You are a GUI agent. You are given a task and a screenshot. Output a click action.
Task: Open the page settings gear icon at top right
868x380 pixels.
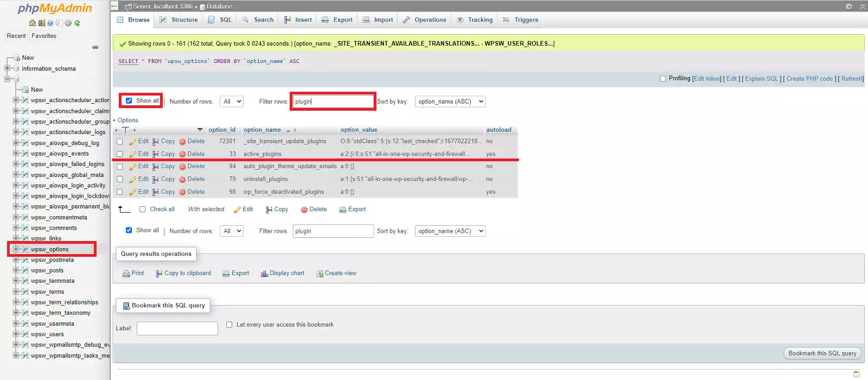coord(848,7)
